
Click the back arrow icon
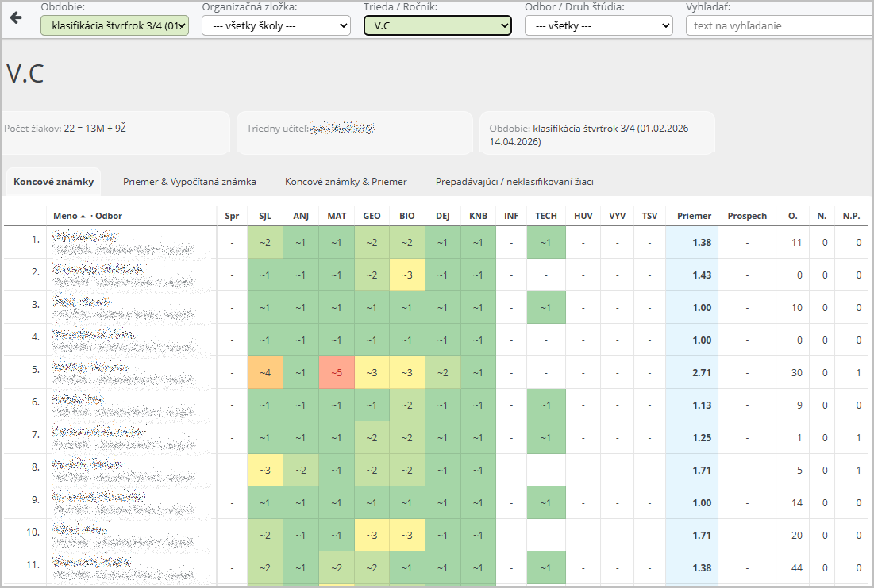point(16,17)
